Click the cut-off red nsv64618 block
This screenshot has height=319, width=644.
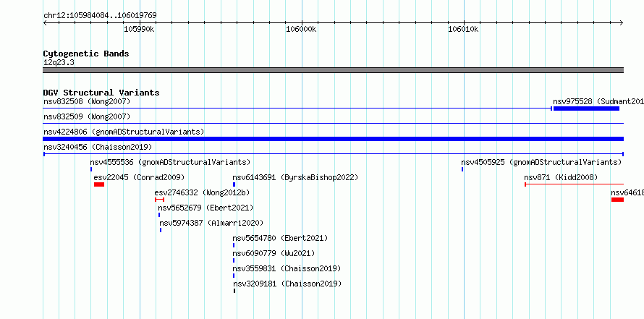(617, 200)
